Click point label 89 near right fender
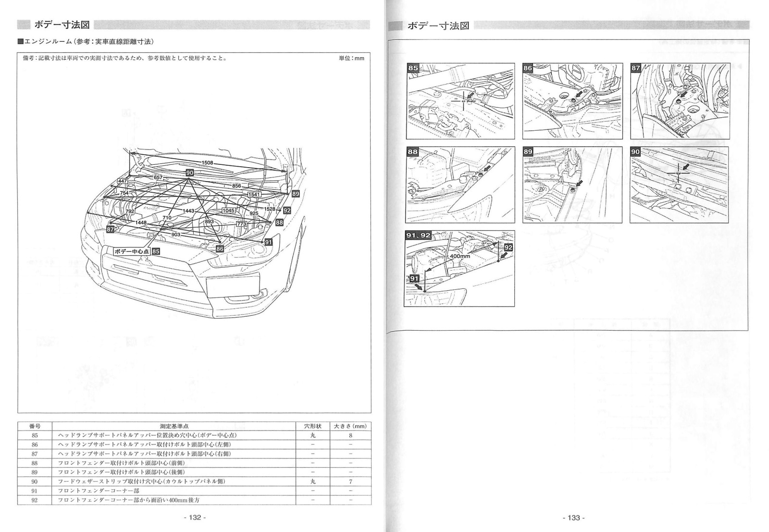Image resolution: width=769 pixels, height=532 pixels. tap(296, 194)
